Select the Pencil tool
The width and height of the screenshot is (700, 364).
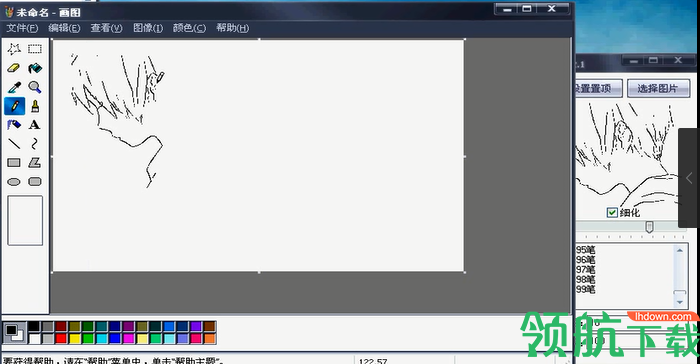(14, 106)
